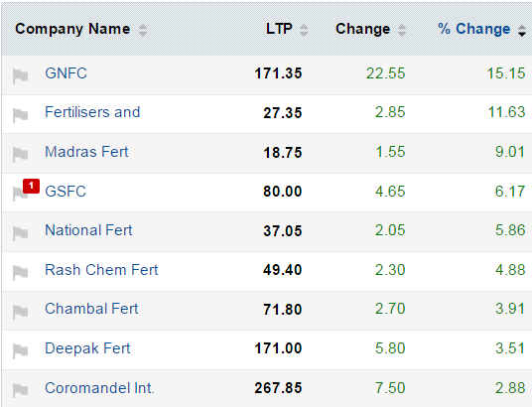
Task: Open the red notification badge on GSFC
Action: tap(31, 186)
